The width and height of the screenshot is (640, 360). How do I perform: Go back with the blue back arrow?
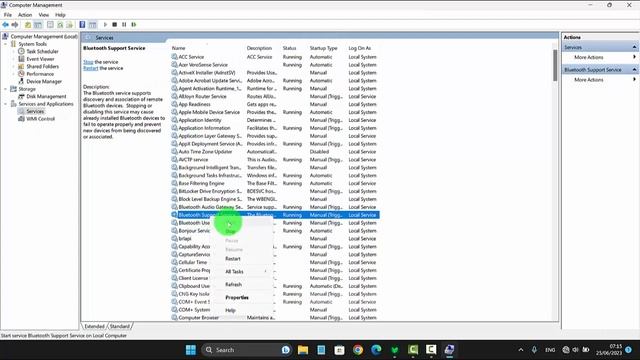[x=5, y=25]
